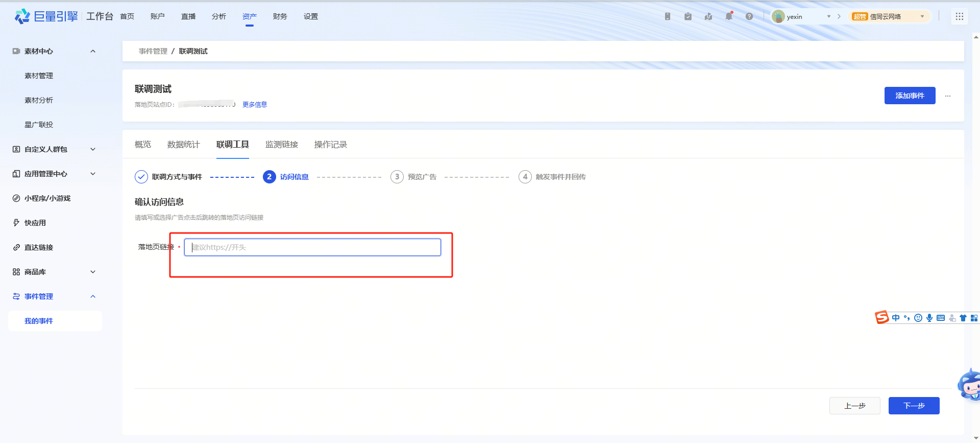Expand the 自定义人群包 sidebar section

pos(93,149)
